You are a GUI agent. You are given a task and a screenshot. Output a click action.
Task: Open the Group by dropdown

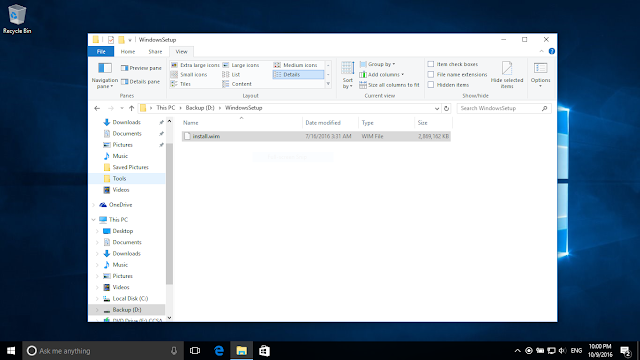coord(377,64)
